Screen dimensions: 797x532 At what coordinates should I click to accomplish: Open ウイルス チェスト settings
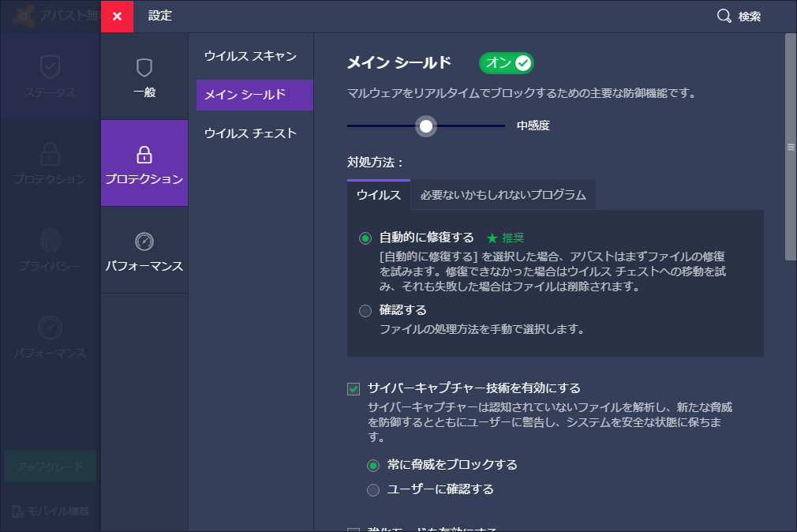[251, 133]
